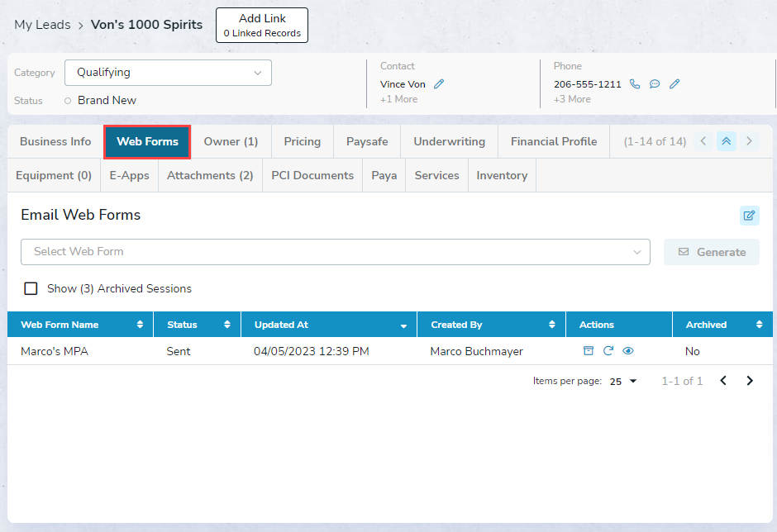
Task: Call 206-555-1211 using the phone icon
Action: click(635, 83)
